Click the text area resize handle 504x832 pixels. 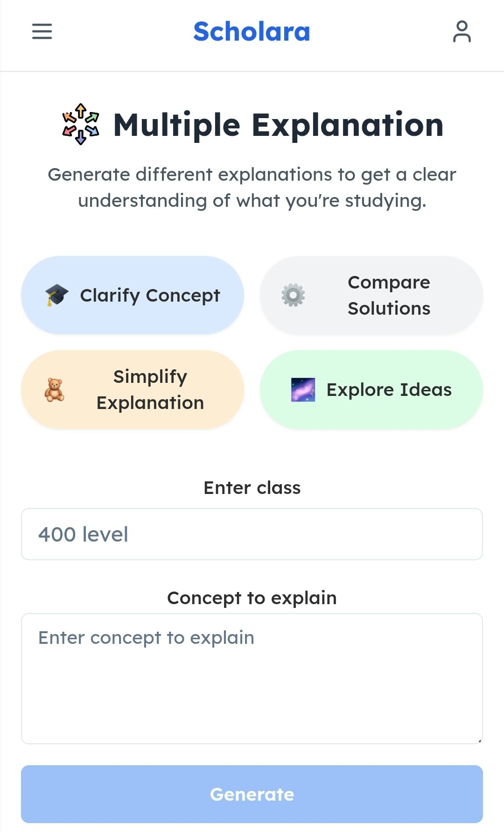479,740
